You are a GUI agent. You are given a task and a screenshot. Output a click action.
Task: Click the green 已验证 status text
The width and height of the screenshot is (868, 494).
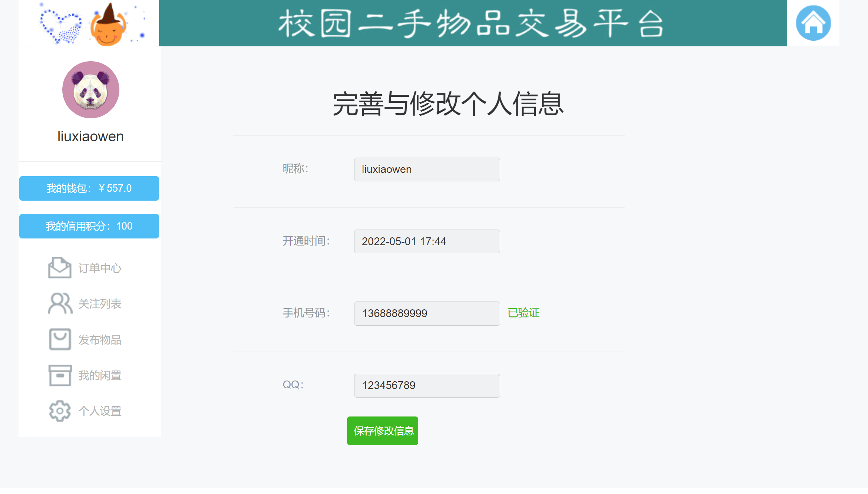(524, 313)
